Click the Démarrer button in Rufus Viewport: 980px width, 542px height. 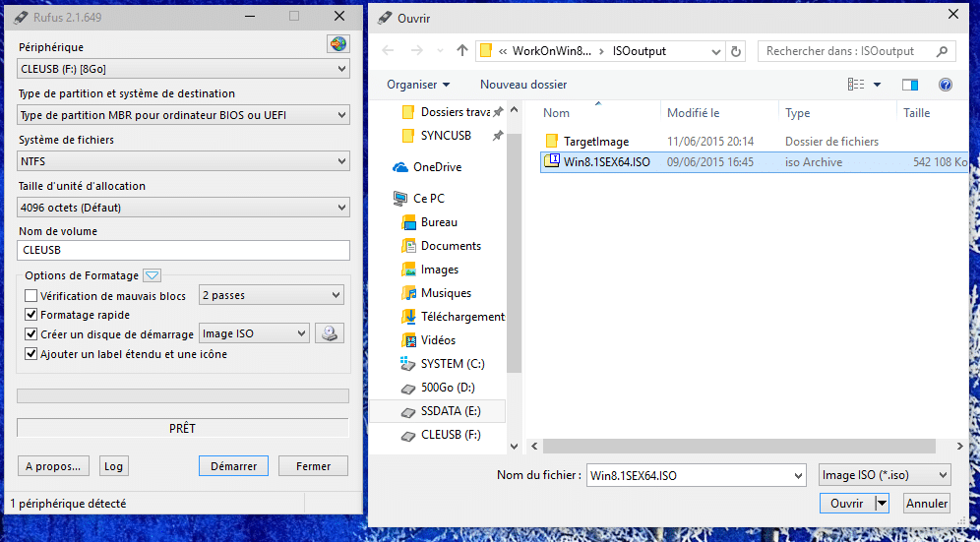coord(234,465)
